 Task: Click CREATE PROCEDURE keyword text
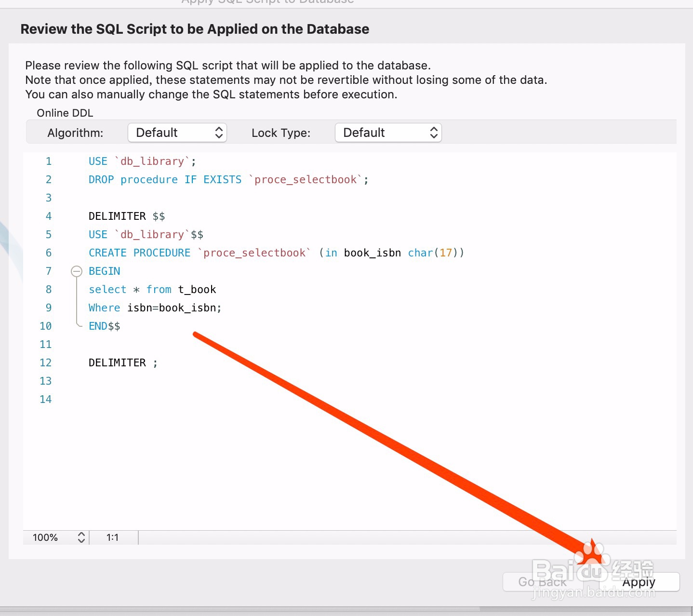tap(139, 253)
